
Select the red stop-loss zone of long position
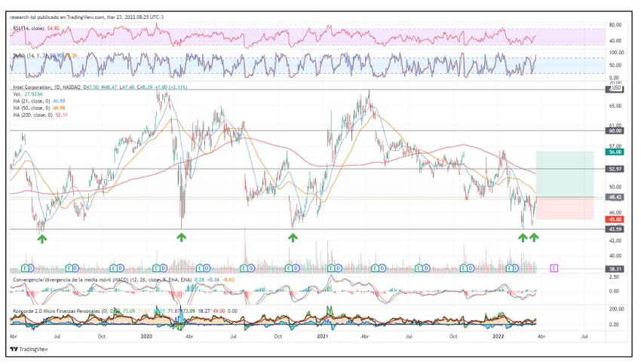tap(565, 208)
